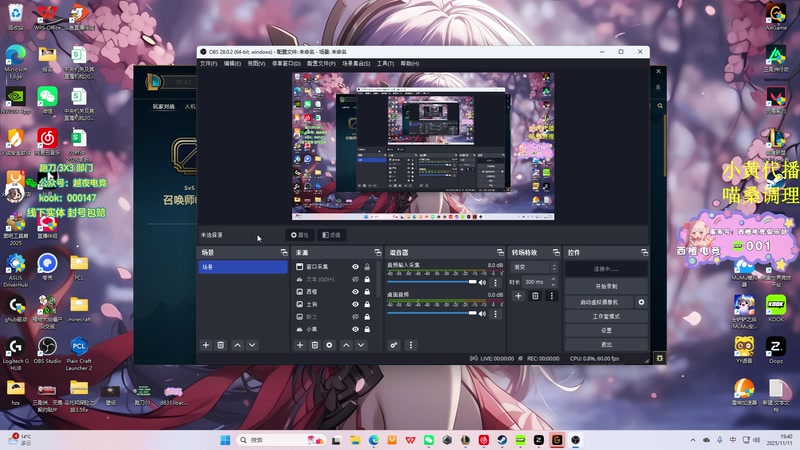Open the 停靠窗口(D) menu
Viewport: 800px width, 450px height.
tap(286, 64)
